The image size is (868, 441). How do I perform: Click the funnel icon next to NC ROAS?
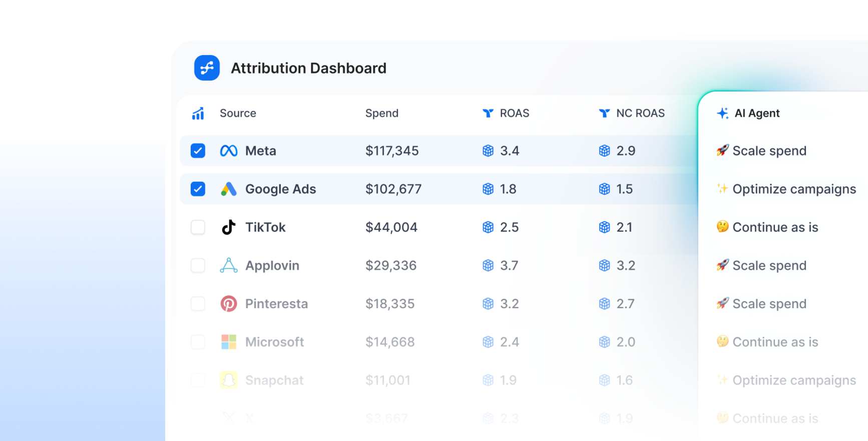pos(605,113)
